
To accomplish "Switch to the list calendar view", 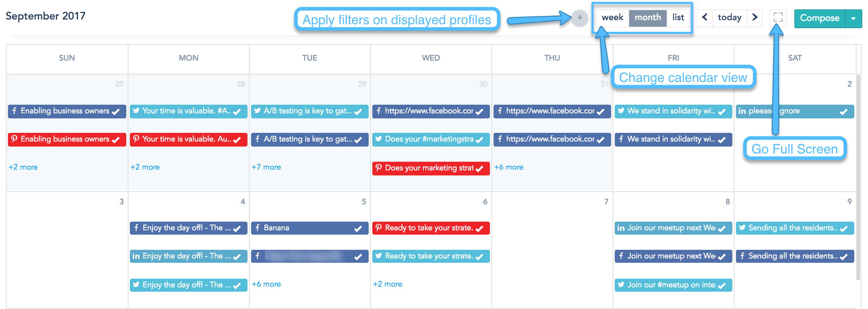I will 678,17.
